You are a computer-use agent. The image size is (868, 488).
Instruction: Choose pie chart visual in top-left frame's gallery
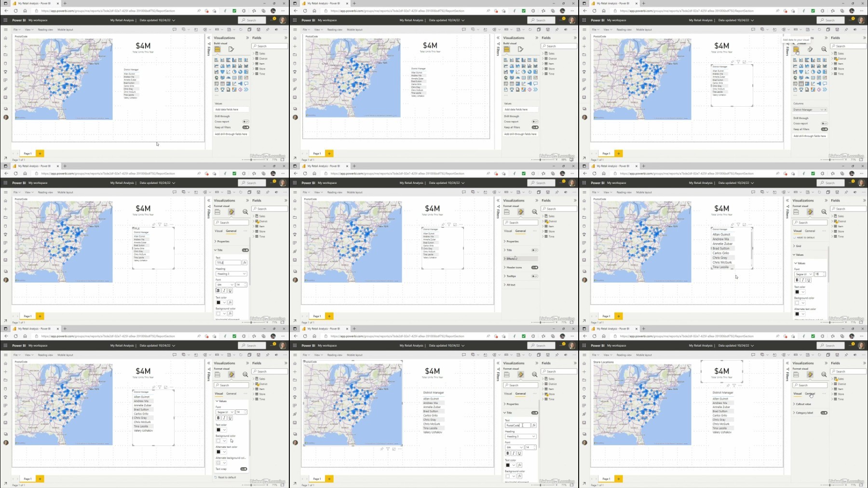click(x=234, y=71)
